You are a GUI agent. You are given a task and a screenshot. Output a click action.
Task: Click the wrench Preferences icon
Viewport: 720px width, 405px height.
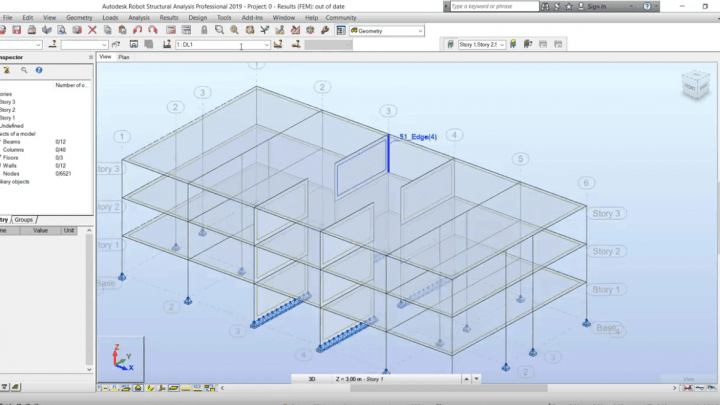click(325, 30)
